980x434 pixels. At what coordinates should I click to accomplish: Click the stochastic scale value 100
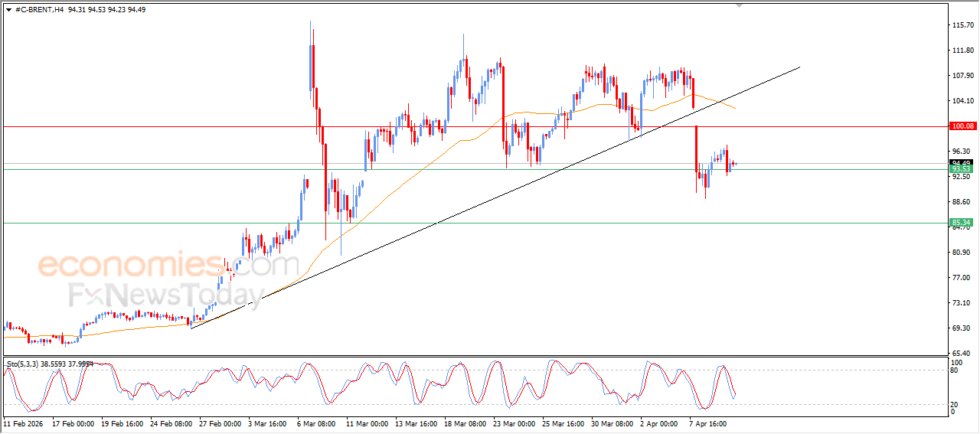[x=956, y=361]
